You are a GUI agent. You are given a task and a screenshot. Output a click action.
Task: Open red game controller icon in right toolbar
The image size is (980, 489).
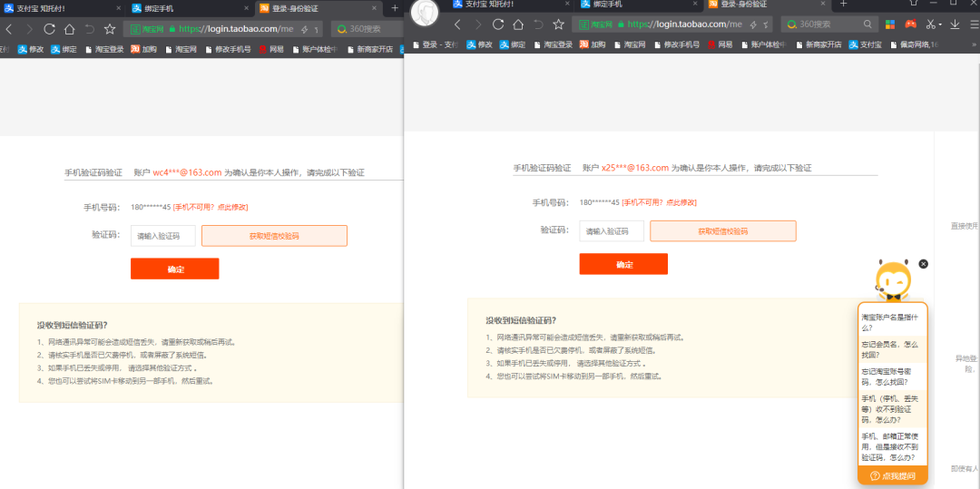click(911, 24)
